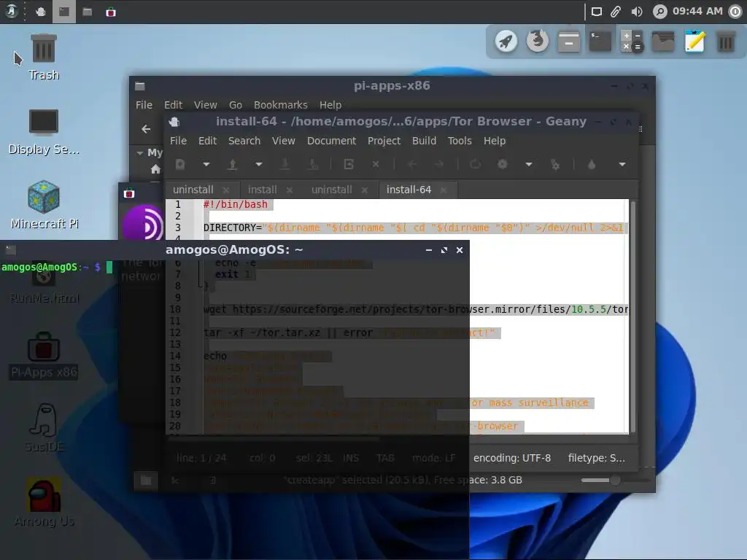The height and width of the screenshot is (560, 747).
Task: Open the Color Chooser drop icon
Action: (592, 164)
